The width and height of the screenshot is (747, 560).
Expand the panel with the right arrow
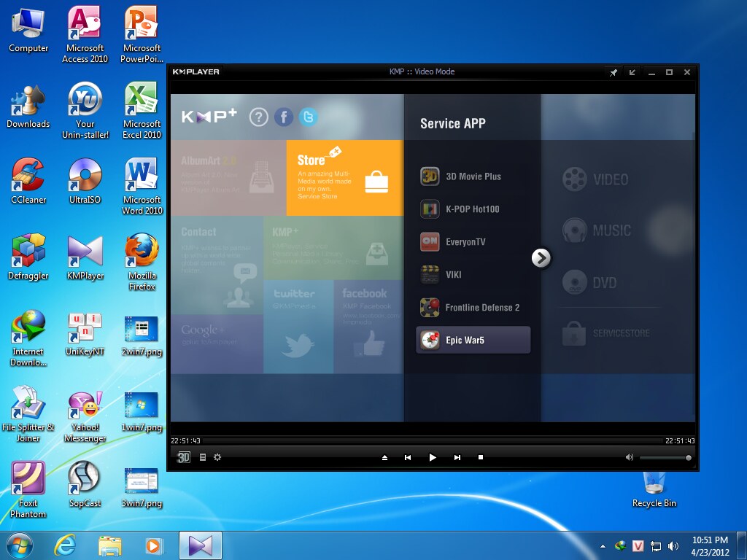pos(541,257)
